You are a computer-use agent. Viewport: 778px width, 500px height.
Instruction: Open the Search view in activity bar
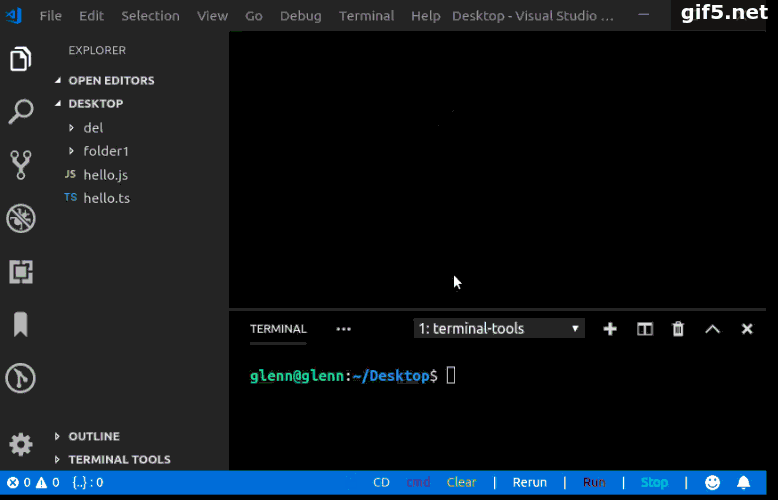pos(21,112)
